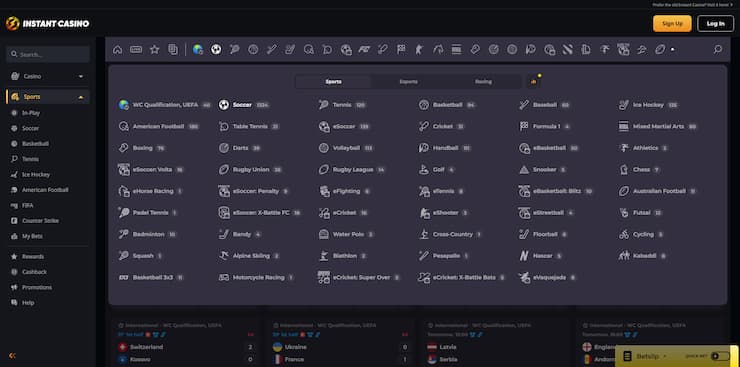Select the soccer ball icon in toolbar
740x367 pixels.
[x=216, y=50]
